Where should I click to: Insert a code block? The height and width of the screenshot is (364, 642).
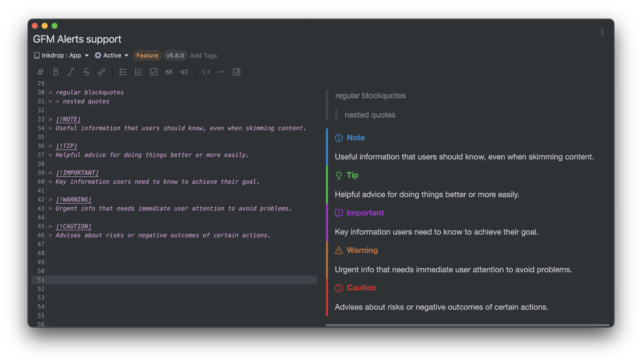click(206, 72)
